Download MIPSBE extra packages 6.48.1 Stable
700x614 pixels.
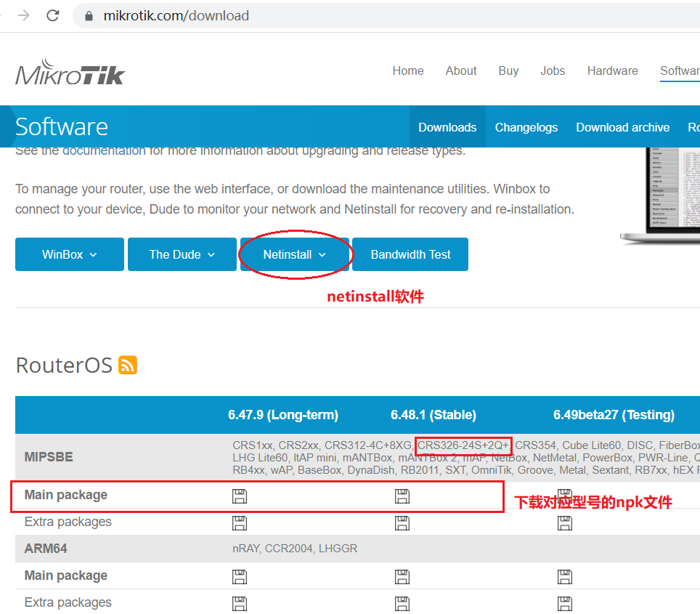402,522
